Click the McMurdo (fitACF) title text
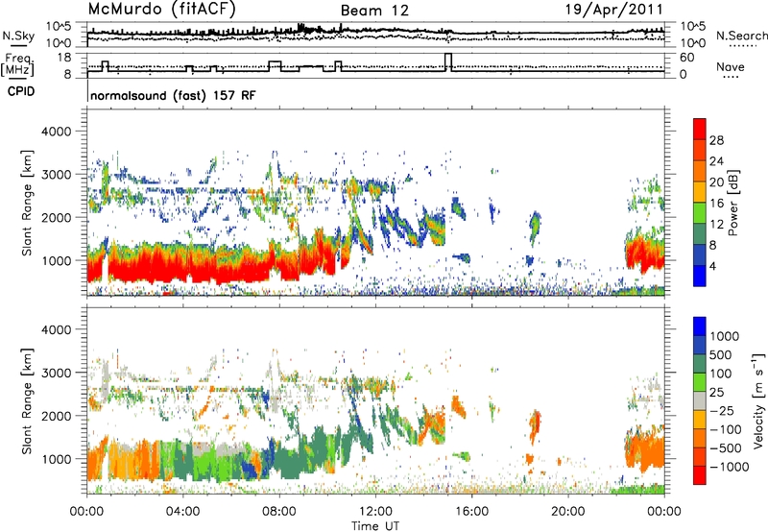The width and height of the screenshot is (768, 532). 161,10
